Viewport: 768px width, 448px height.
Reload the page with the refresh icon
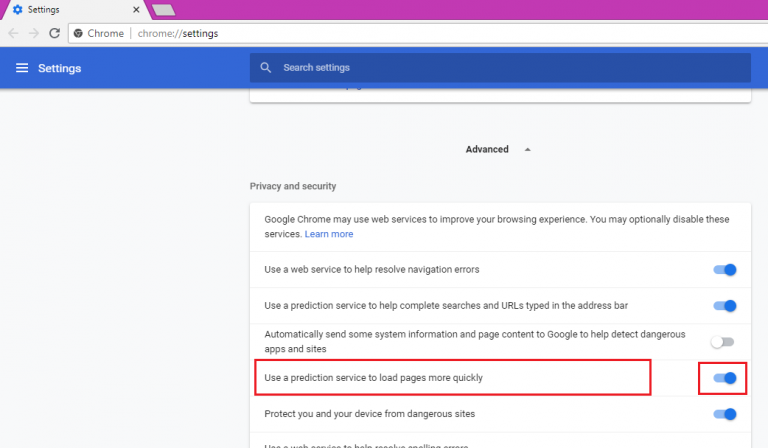click(54, 33)
